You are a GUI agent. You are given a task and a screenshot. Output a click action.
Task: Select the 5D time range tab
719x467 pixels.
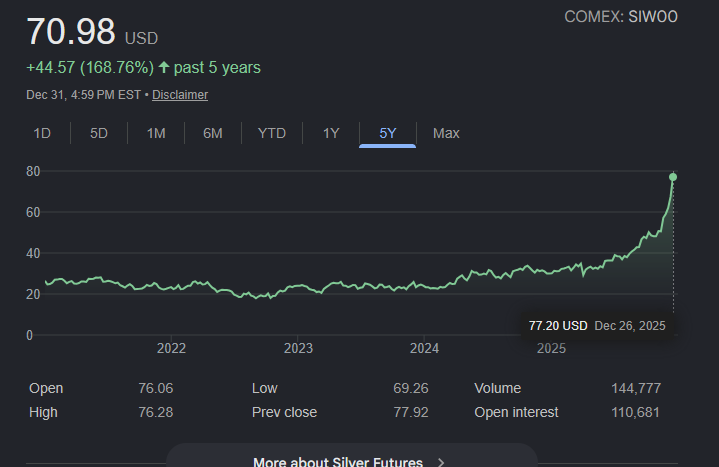99,133
